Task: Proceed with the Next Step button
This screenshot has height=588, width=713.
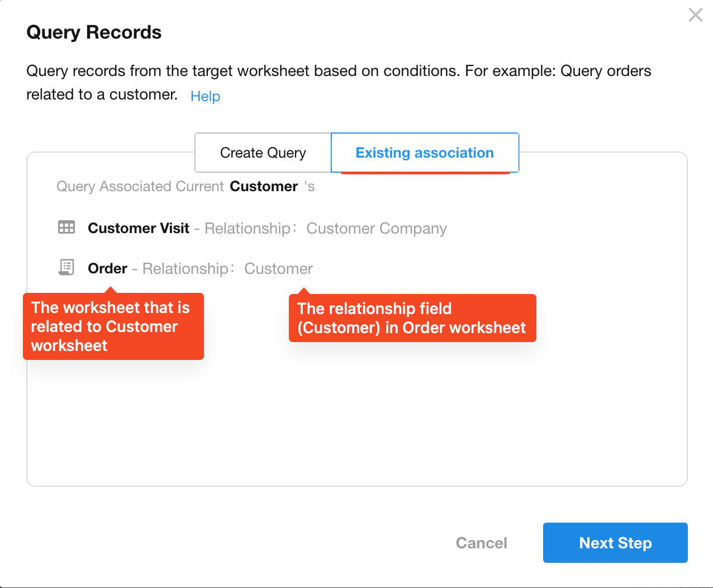Action: point(615,543)
